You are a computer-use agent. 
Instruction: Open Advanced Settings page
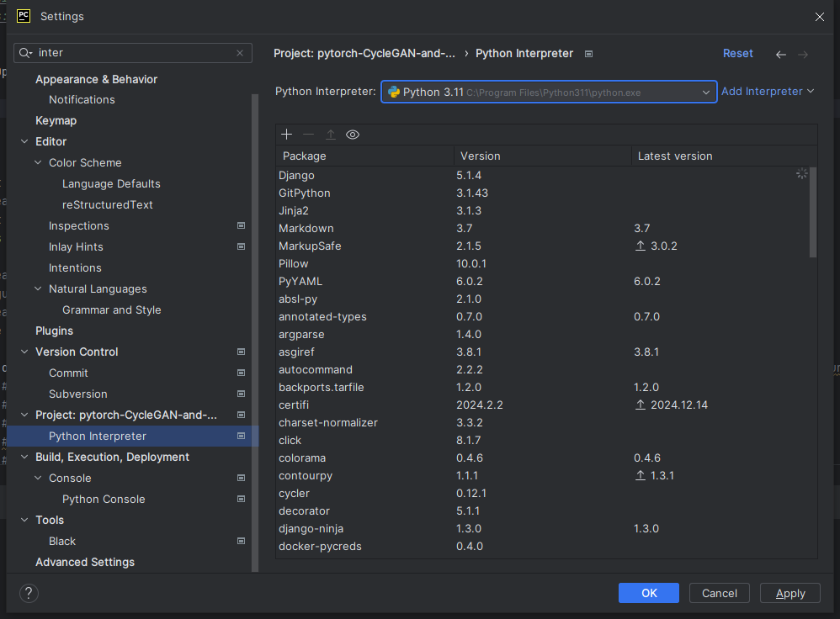(x=85, y=563)
